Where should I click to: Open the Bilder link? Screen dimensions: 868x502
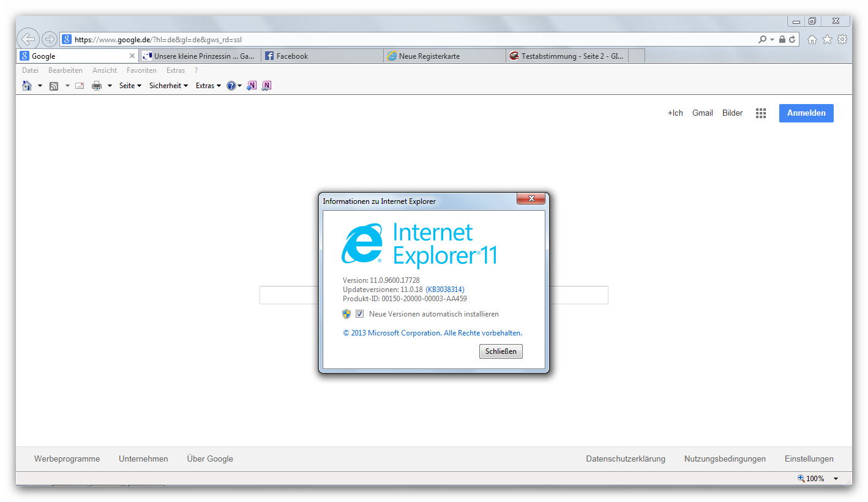733,113
